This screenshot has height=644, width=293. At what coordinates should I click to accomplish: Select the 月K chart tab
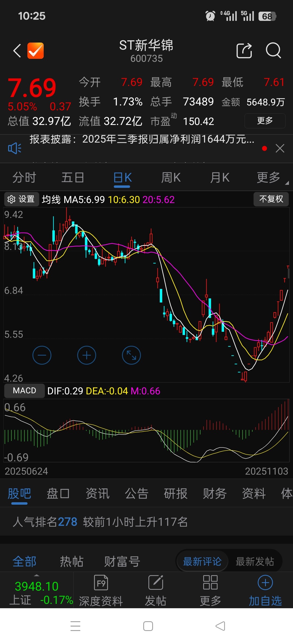(220, 178)
